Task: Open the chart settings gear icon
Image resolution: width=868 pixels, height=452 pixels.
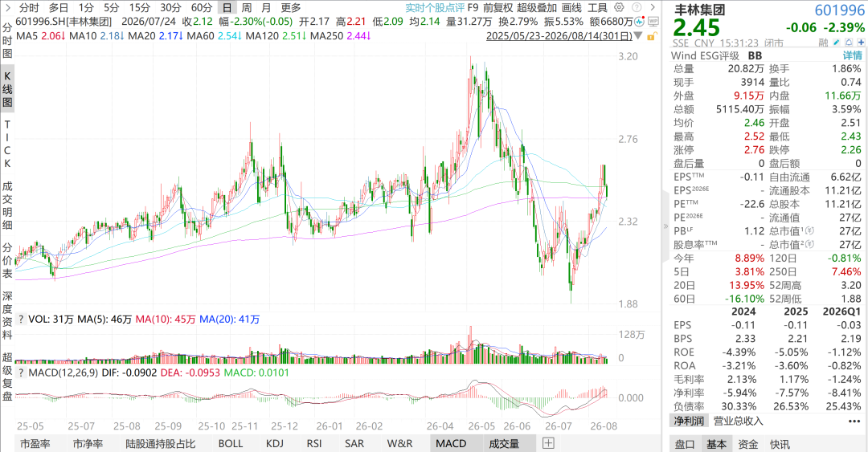Action: 620,8
